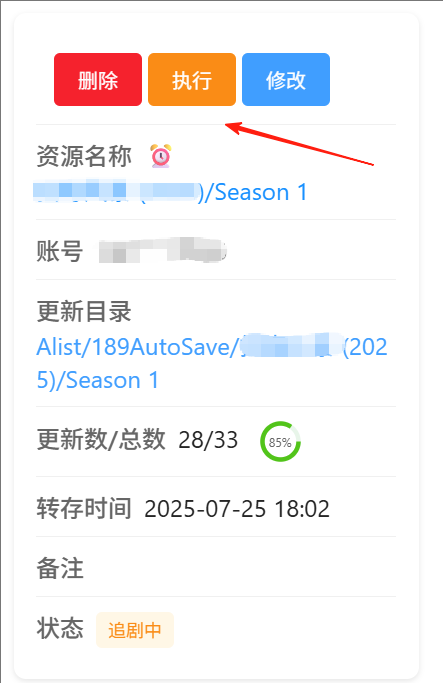Click the blurred account name value
Image resolution: width=443 pixels, height=683 pixels.
162,250
